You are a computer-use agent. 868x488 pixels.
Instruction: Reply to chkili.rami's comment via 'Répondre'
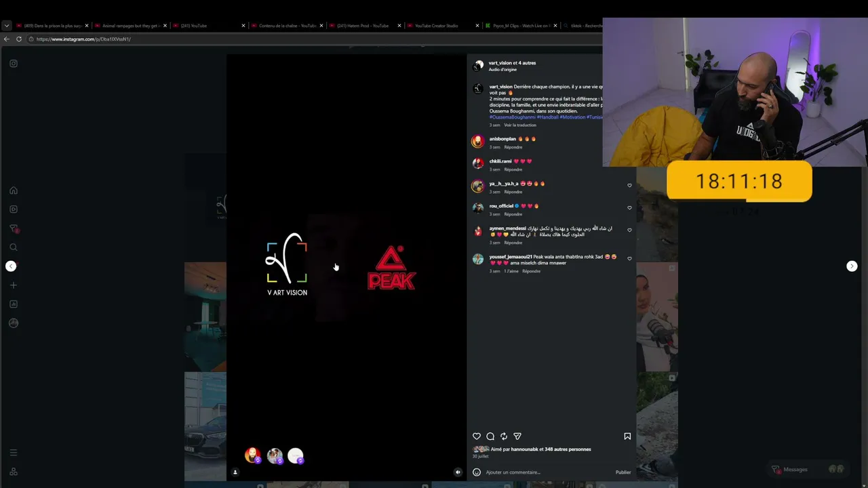coord(513,169)
